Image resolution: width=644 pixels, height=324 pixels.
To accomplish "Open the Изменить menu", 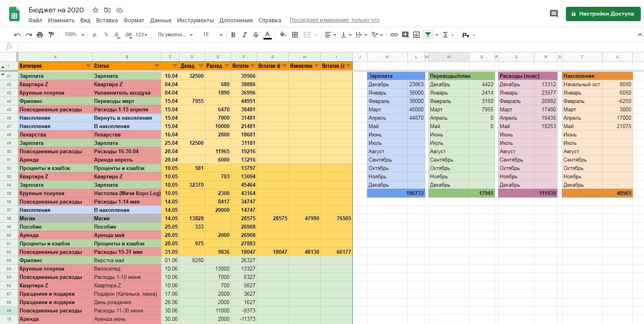I will 61,20.
